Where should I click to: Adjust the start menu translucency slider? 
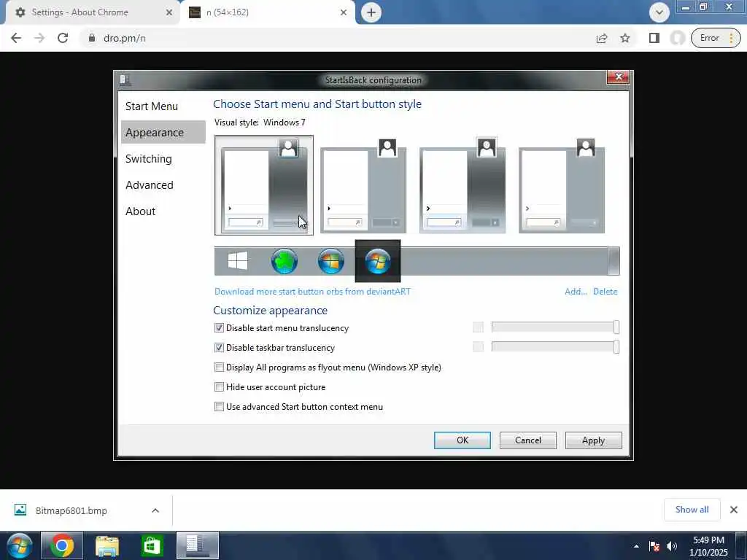click(x=555, y=327)
